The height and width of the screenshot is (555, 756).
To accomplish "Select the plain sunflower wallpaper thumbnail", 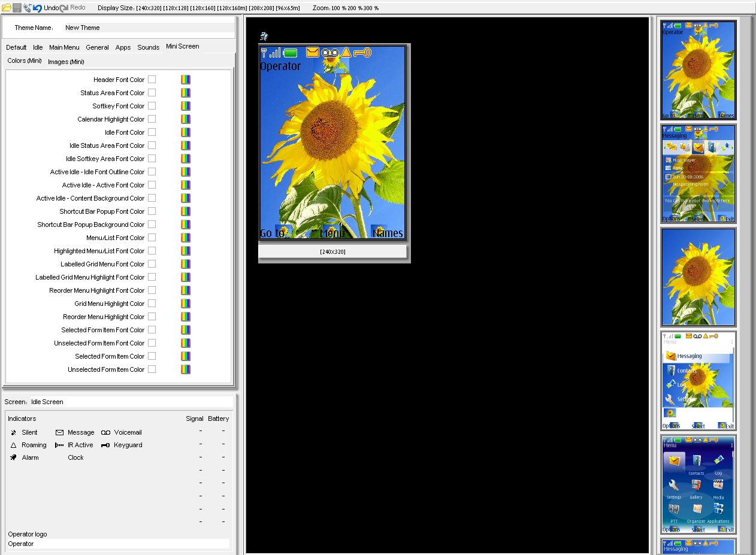I will (698, 277).
